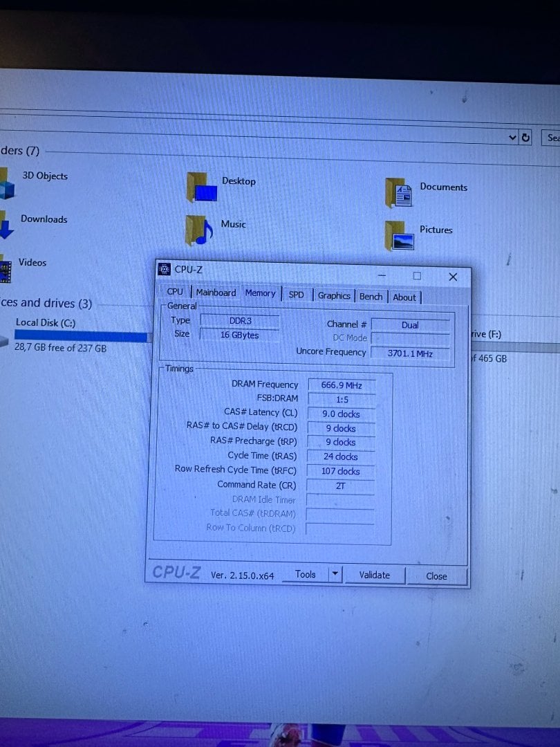Click the Command Rate 2T value
Viewport: 560px width, 747px height.
340,486
